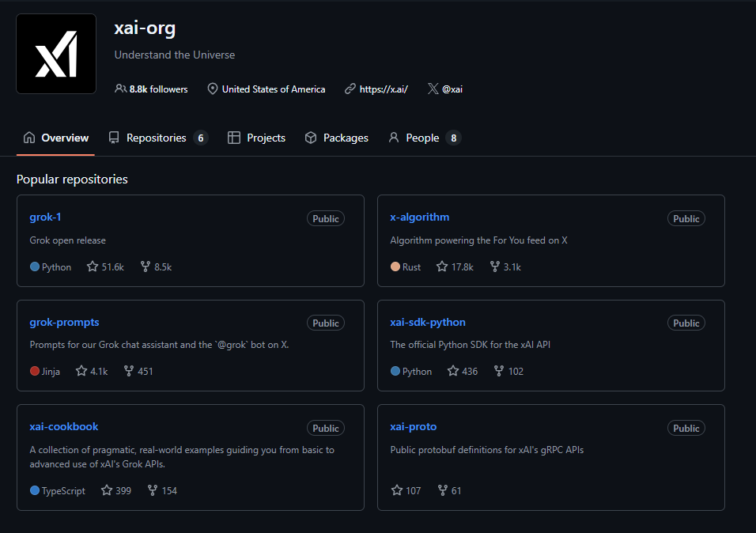Click 'United States of America' location text

274,89
